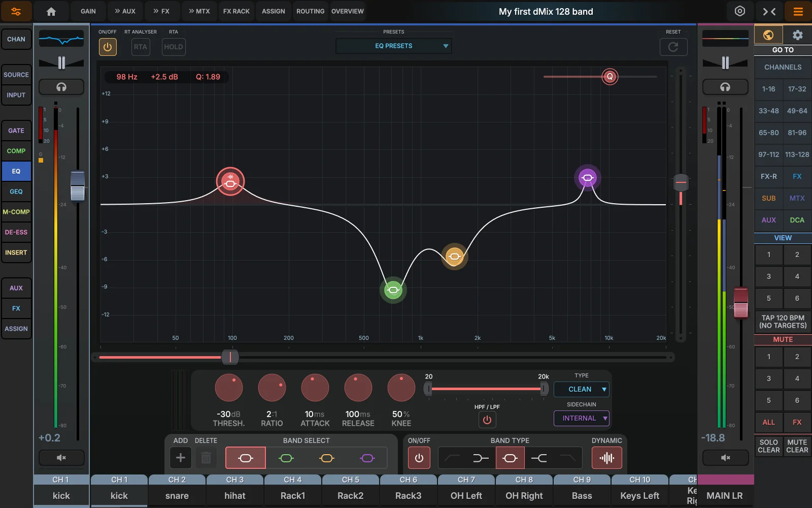The image size is (812, 508).
Task: Toggle the EQ on/off power button
Action: point(108,47)
